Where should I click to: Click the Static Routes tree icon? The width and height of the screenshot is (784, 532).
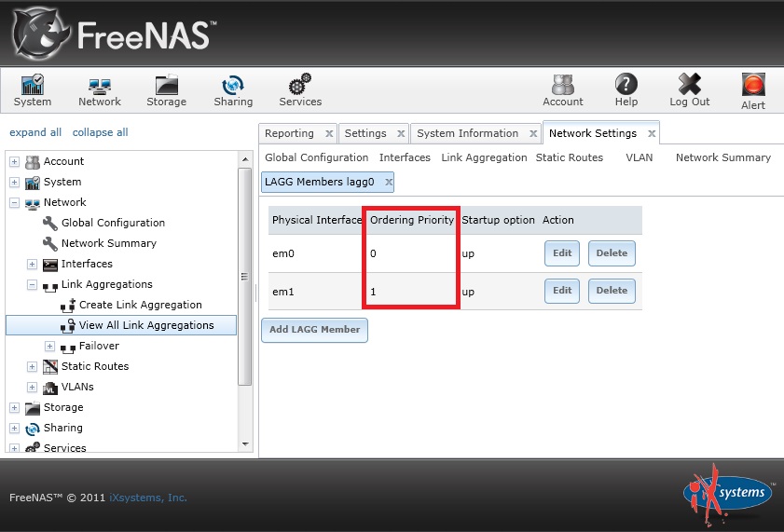click(50, 367)
